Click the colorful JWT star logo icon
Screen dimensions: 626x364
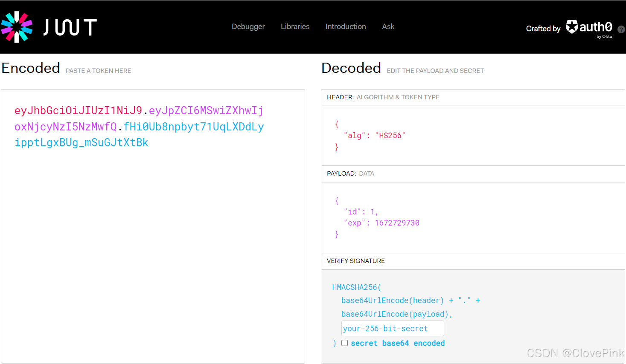click(x=17, y=27)
